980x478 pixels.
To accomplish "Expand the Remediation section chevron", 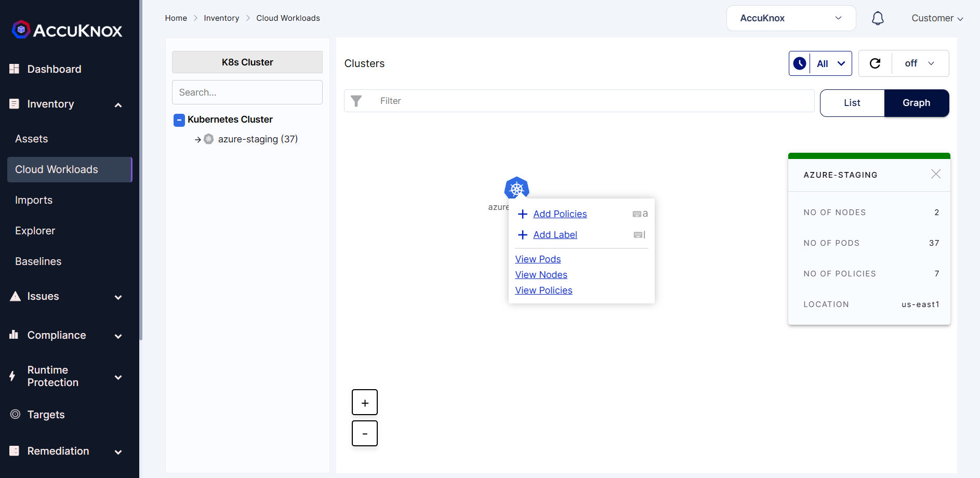I will [118, 452].
